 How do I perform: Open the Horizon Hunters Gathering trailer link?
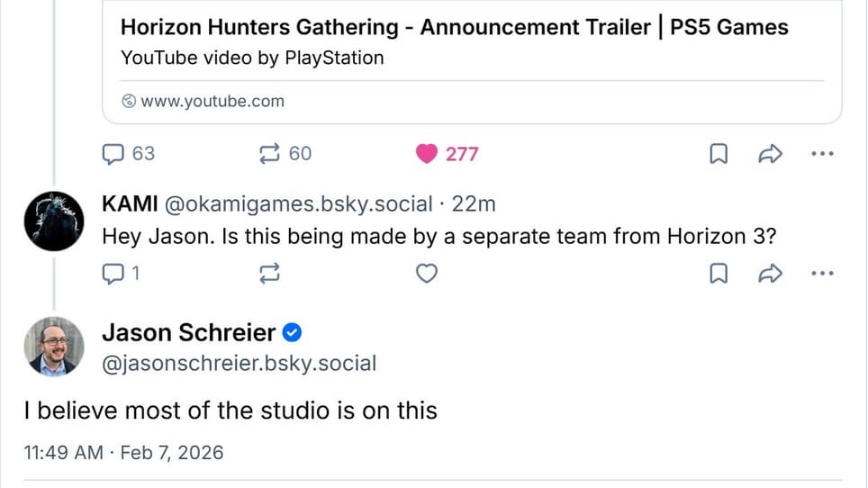click(x=454, y=28)
